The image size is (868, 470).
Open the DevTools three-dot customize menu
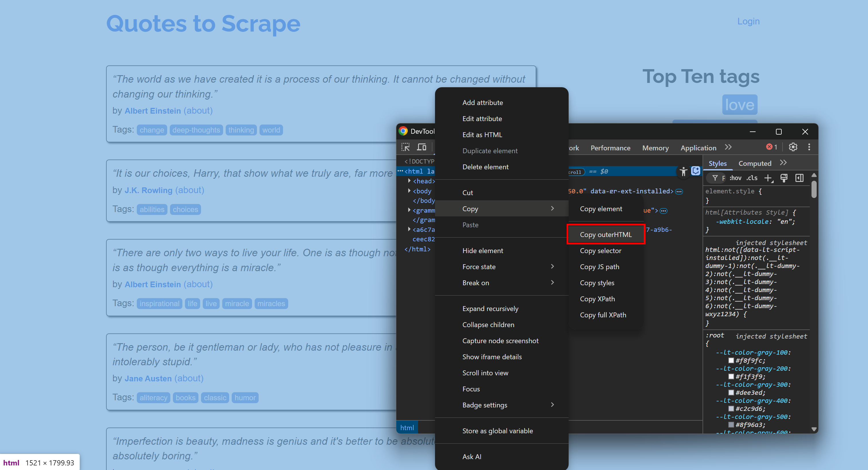(x=809, y=147)
